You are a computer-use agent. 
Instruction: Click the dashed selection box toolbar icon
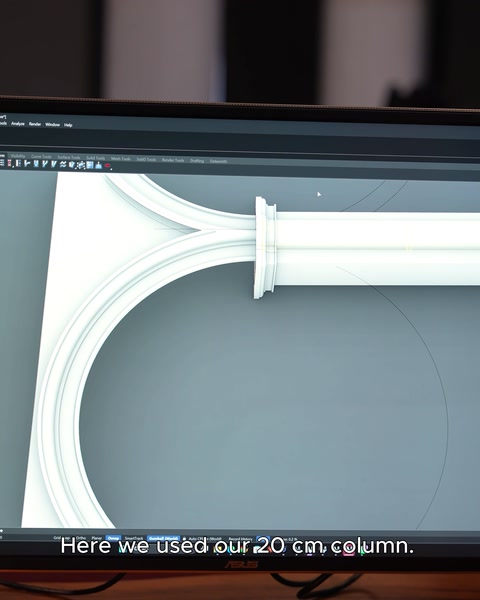coord(81,165)
